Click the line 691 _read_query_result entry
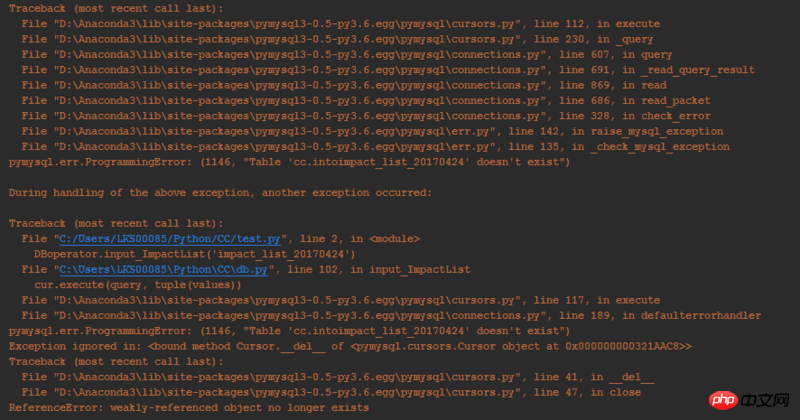This screenshot has width=800, height=420. (388, 70)
